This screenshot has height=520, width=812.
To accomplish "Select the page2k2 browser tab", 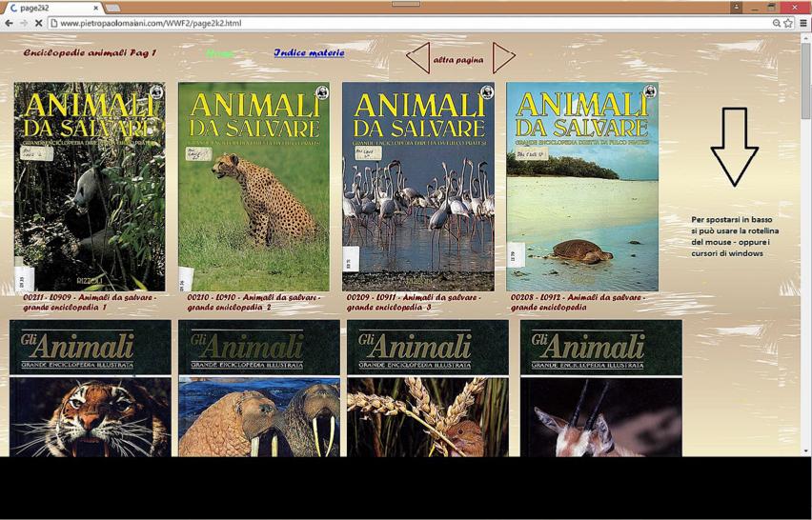I will click(x=51, y=9).
